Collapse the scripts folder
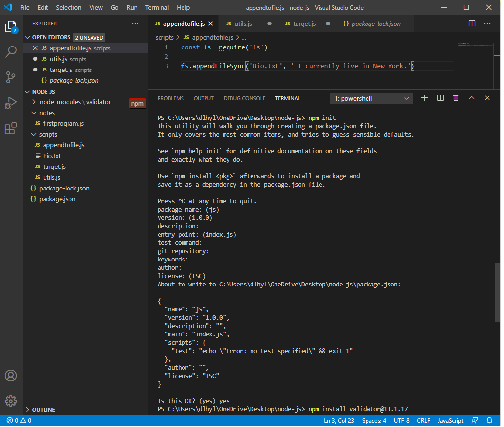This screenshot has height=427, width=504. coord(47,134)
